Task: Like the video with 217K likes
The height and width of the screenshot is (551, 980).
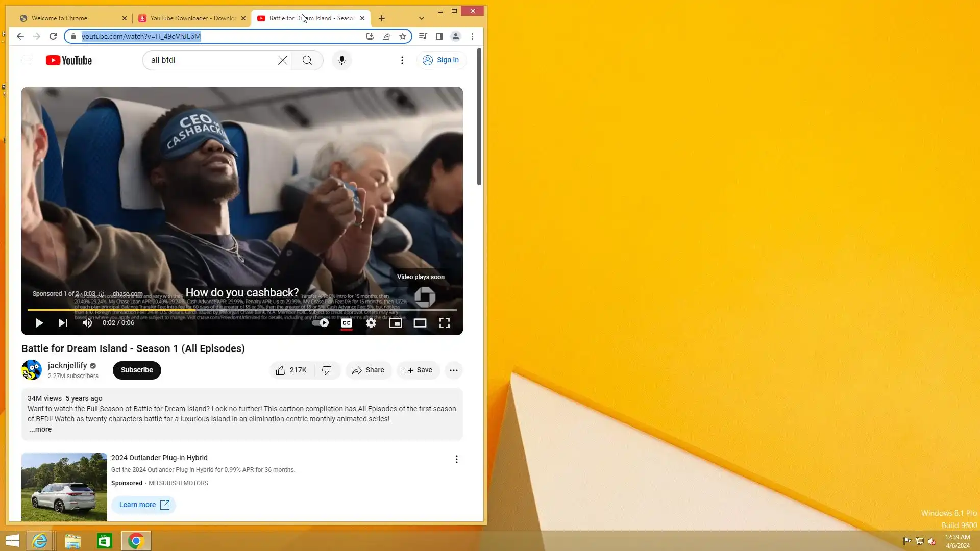Action: [291, 370]
